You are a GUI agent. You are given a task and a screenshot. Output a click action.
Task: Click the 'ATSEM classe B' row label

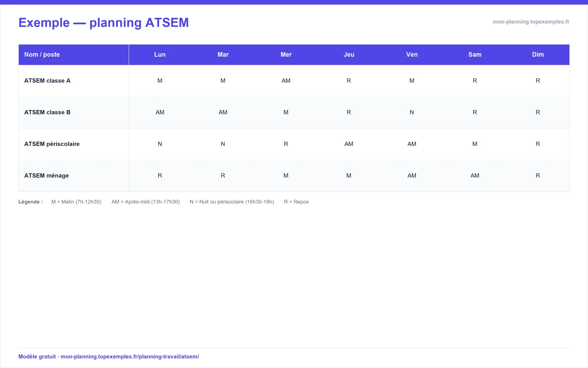47,112
